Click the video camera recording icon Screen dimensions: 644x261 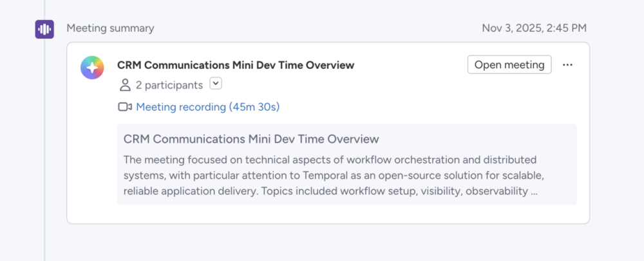pyautogui.click(x=125, y=107)
